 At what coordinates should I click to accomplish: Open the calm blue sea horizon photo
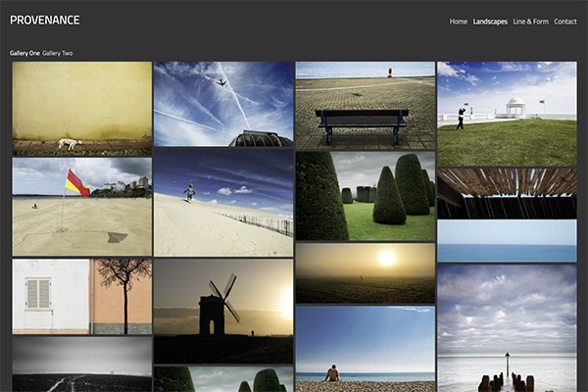507,241
